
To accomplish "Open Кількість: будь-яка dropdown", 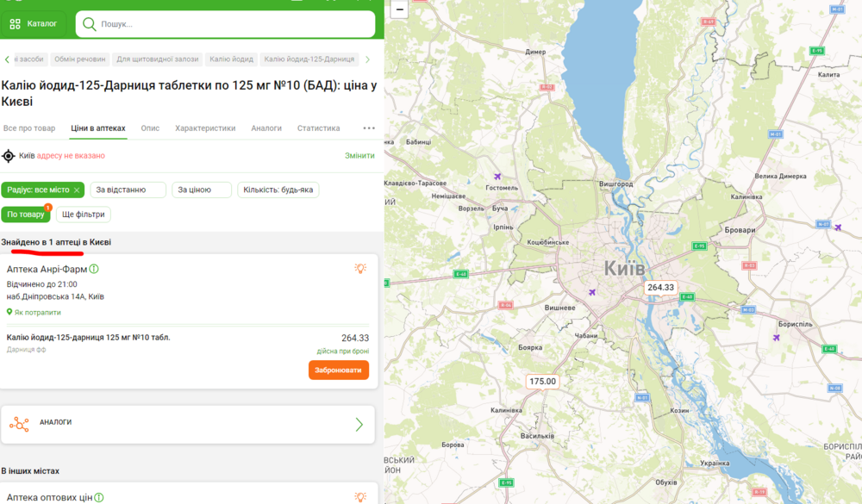I will tap(278, 190).
